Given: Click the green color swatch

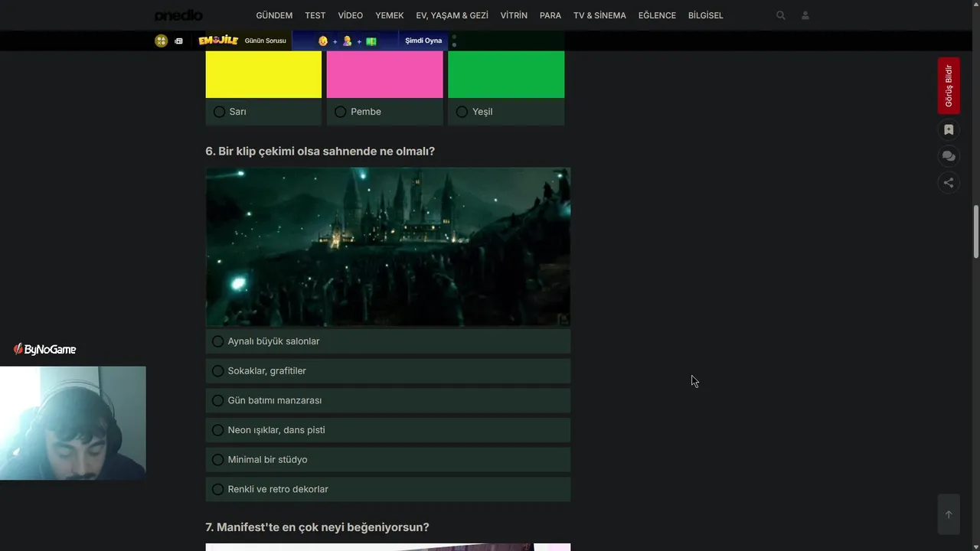Looking at the screenshot, I should click(506, 74).
